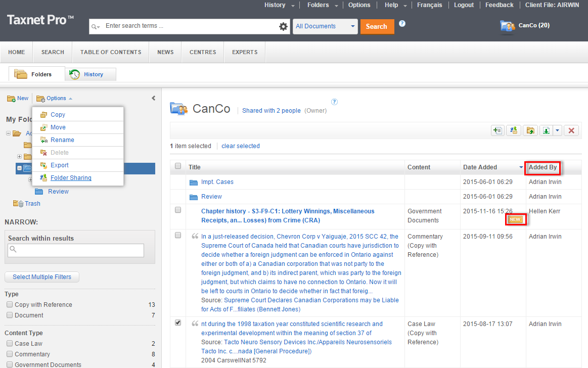This screenshot has height=368, width=588.
Task: Click the Trash folder icon in tree
Action: click(x=18, y=204)
